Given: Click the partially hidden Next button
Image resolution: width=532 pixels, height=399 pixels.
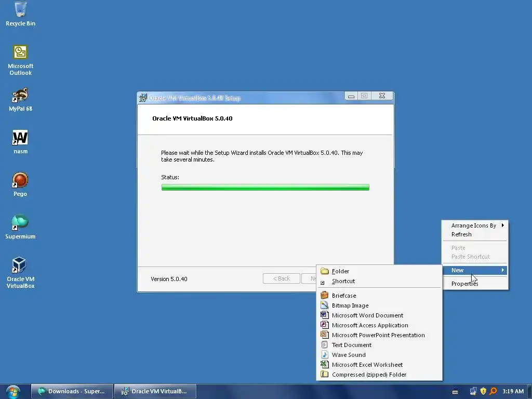Looking at the screenshot, I should click(309, 278).
